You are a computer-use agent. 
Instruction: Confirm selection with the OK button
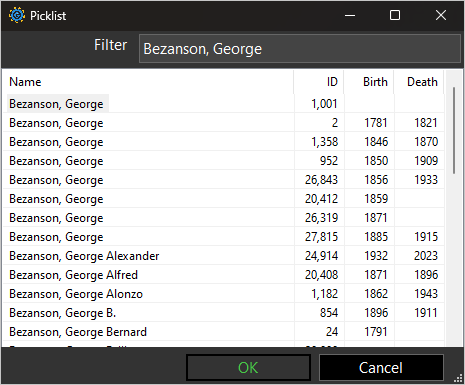coord(248,368)
